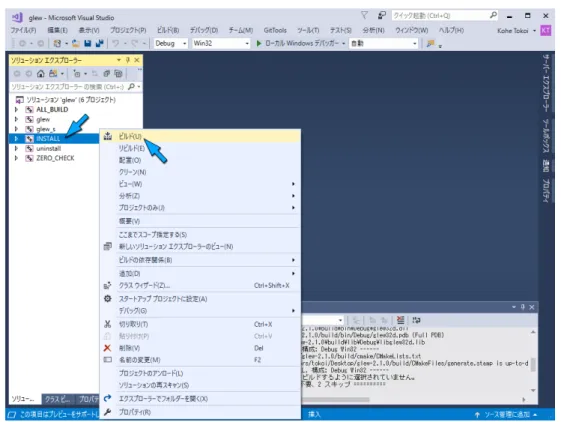Open Solution Explorer window options dropdown arrow
The height and width of the screenshot is (422, 561).
119,60
